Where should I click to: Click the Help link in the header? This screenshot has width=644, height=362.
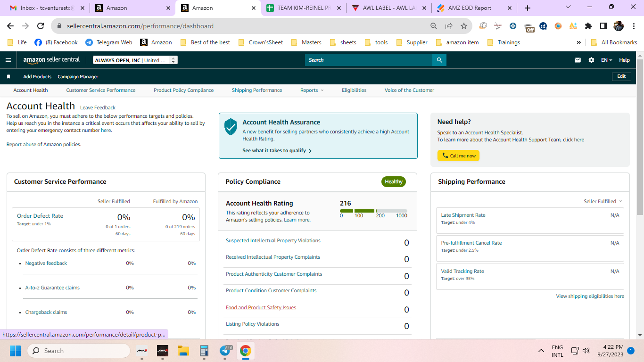click(624, 60)
